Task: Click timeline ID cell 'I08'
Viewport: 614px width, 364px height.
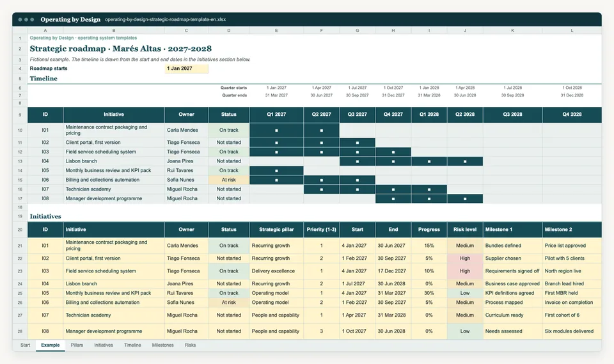Action: (x=45, y=199)
